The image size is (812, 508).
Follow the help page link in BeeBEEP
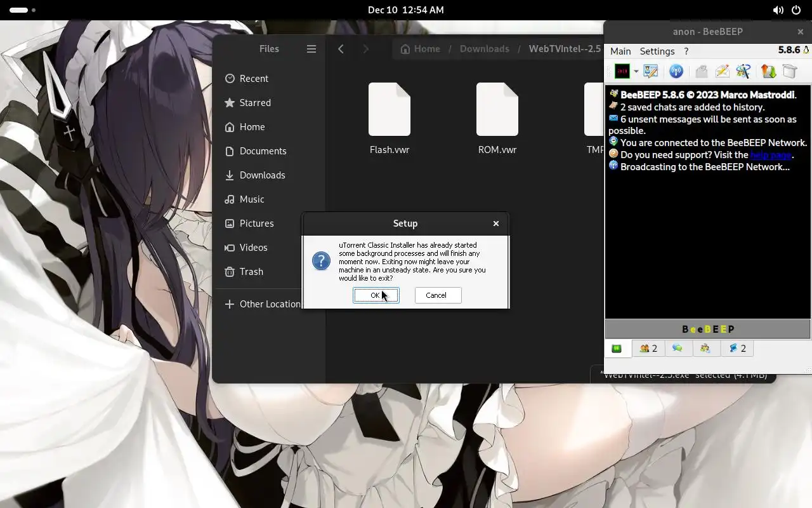point(771,155)
